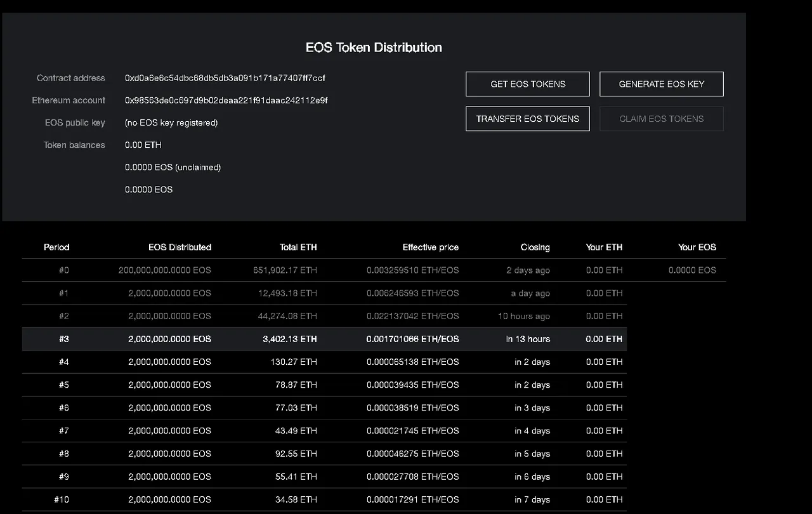Click the 'in 5 days' closing time
This screenshot has height=514, width=812.
(532, 454)
